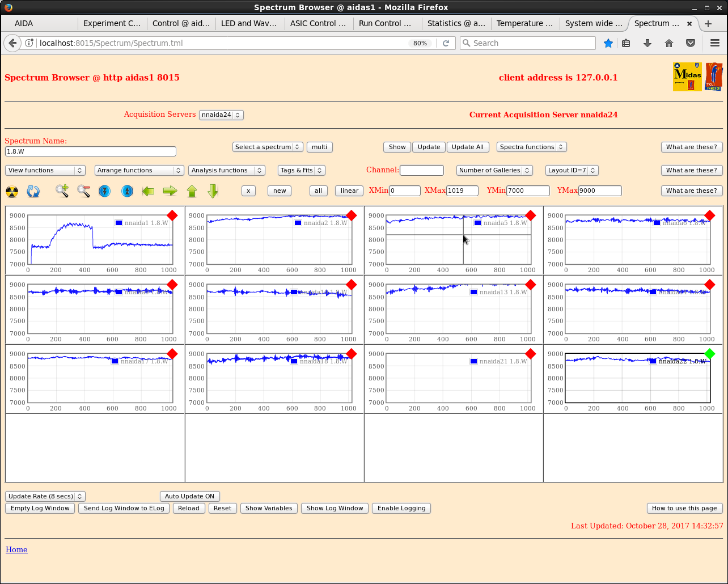
Task: Click the zoom-out magnifier with red minus
Action: pos(83,191)
